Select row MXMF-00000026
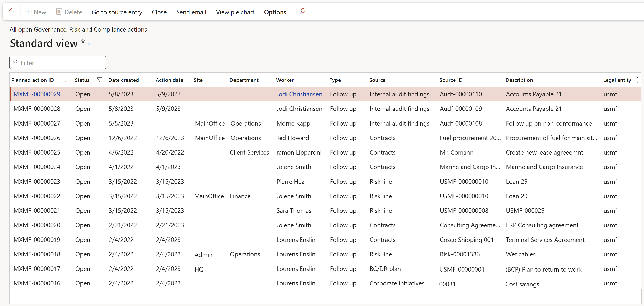The height and width of the screenshot is (306, 644). pyautogui.click(x=325, y=138)
